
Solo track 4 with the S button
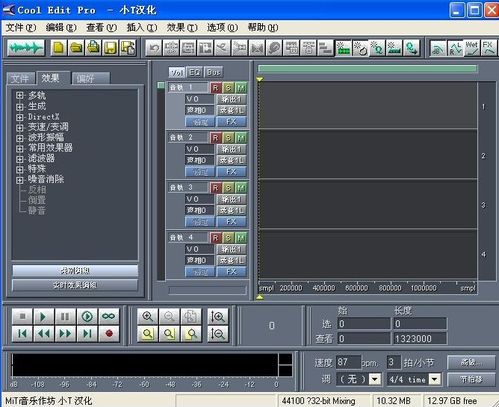click(228, 238)
